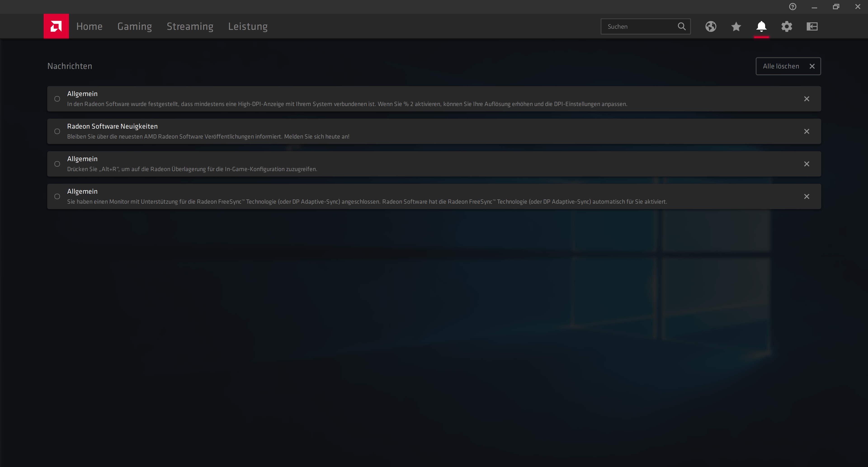
Task: Dismiss the Radeon Software Neuigkeiten notification
Action: pyautogui.click(x=806, y=131)
